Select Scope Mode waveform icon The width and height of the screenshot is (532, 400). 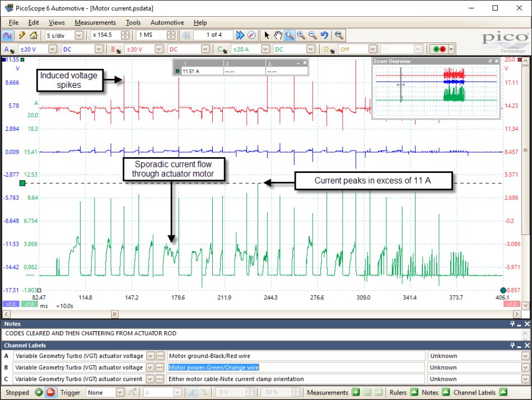[7, 35]
